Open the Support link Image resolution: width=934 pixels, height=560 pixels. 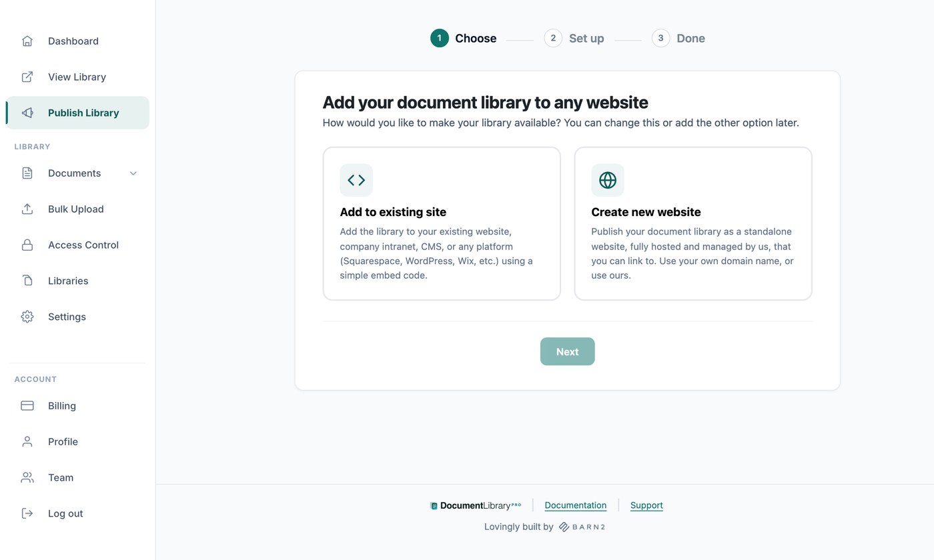click(646, 505)
